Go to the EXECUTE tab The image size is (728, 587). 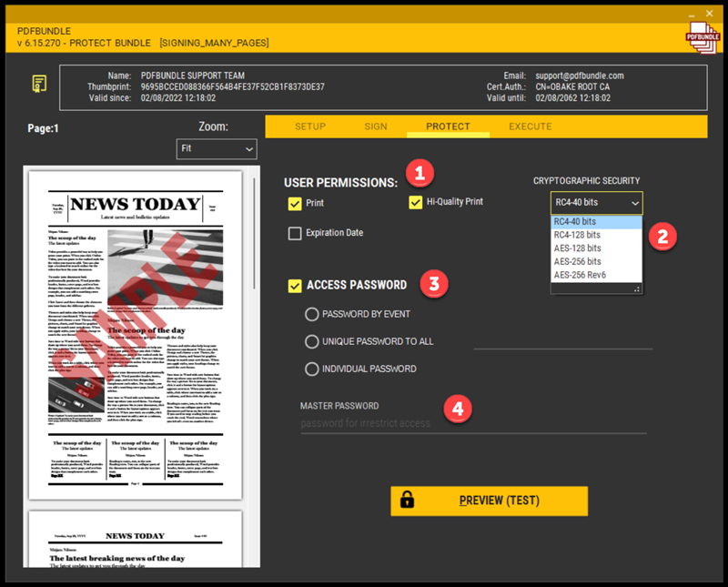coord(531,127)
